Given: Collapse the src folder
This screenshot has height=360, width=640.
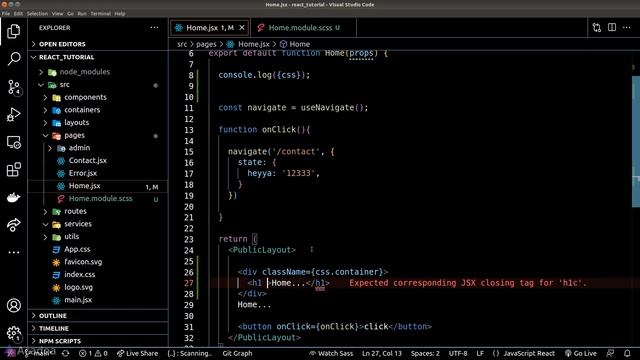Looking at the screenshot, I should tap(98, 84).
